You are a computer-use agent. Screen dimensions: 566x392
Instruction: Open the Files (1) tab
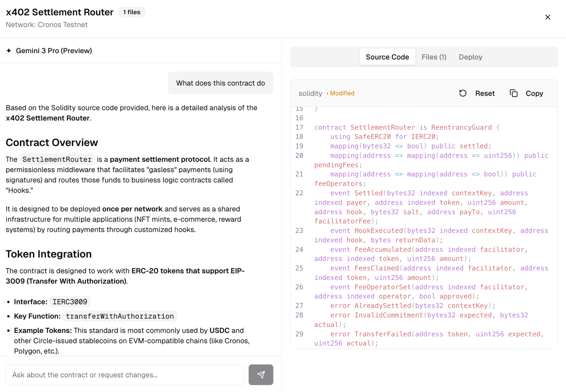pos(434,57)
